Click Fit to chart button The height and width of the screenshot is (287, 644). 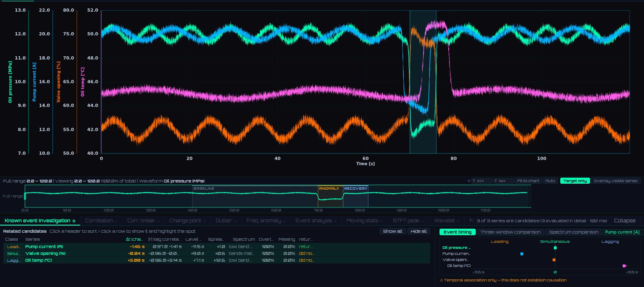coord(528,181)
